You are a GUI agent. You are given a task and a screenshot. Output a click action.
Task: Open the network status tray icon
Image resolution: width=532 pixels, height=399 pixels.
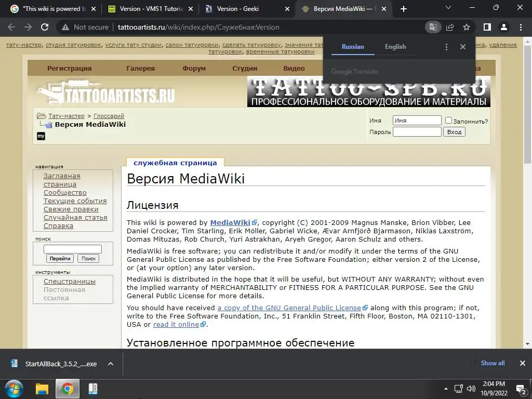[x=459, y=389]
